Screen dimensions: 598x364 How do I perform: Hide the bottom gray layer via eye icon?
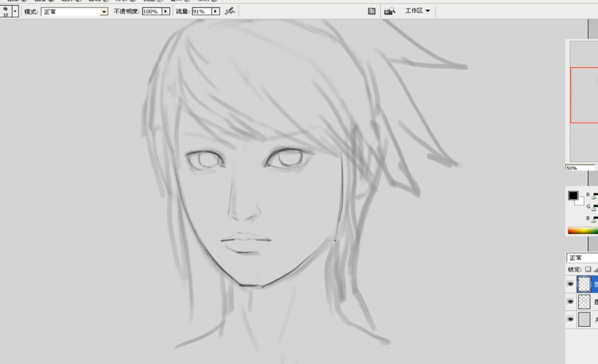[571, 319]
